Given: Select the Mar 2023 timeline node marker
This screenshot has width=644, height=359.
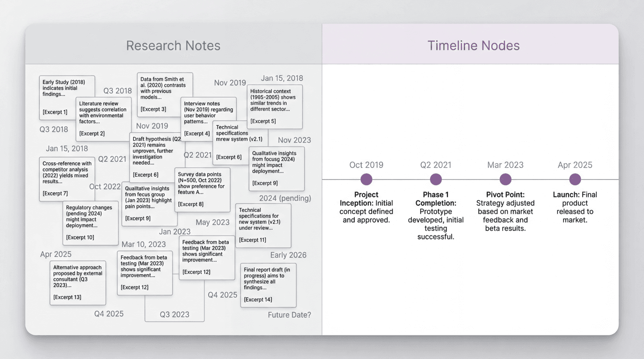Looking at the screenshot, I should 505,179.
